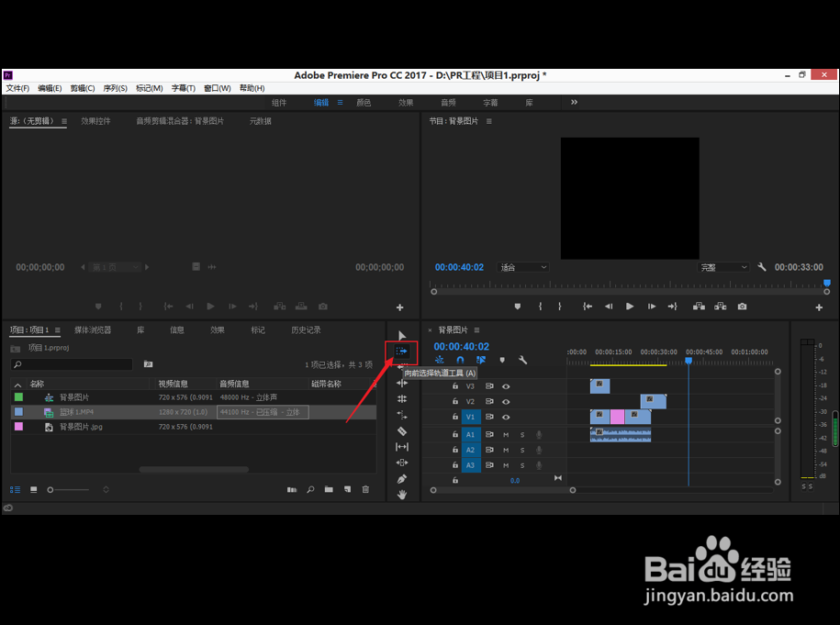Toggle snap magnet in timeline
Viewport: 840px width, 625px height.
point(460,361)
